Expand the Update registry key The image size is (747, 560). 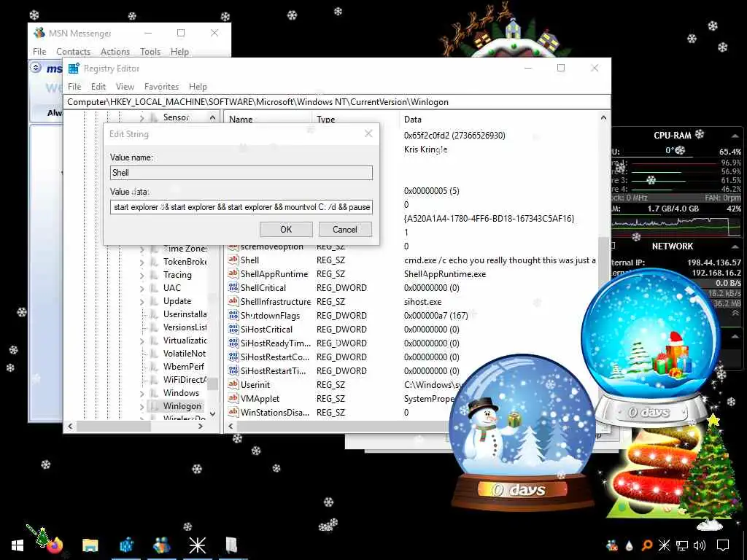tap(142, 301)
